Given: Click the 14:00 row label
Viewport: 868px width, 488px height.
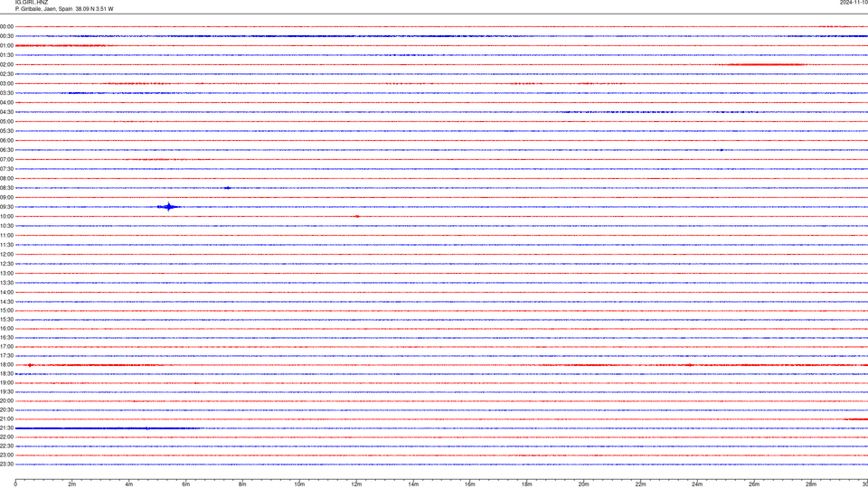Looking at the screenshot, I should coord(6,293).
